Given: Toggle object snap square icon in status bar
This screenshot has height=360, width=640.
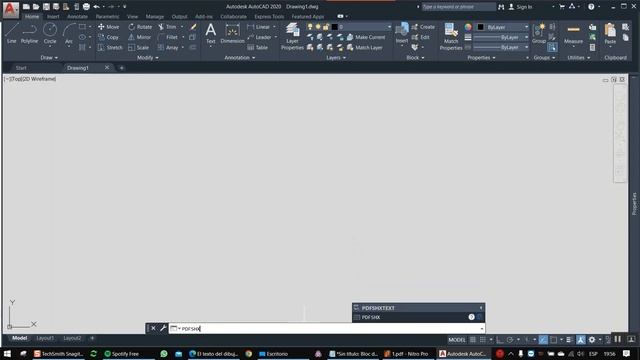Looking at the screenshot, I should tap(553, 340).
